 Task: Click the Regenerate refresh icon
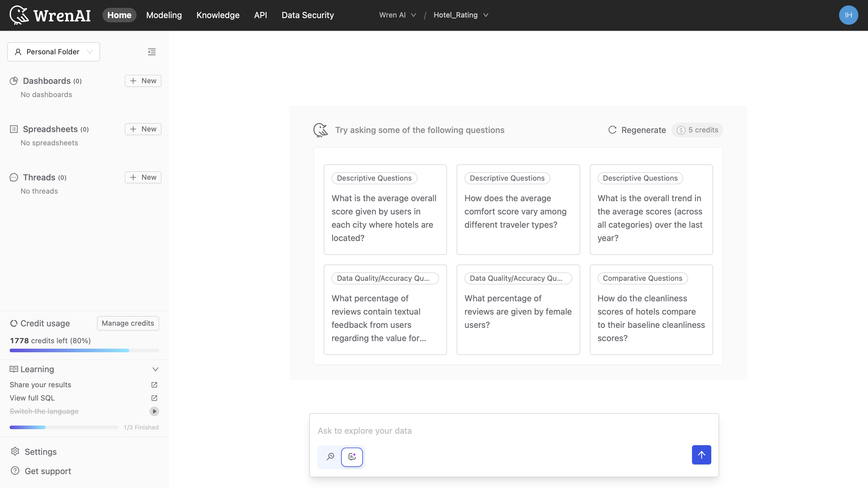(x=612, y=130)
